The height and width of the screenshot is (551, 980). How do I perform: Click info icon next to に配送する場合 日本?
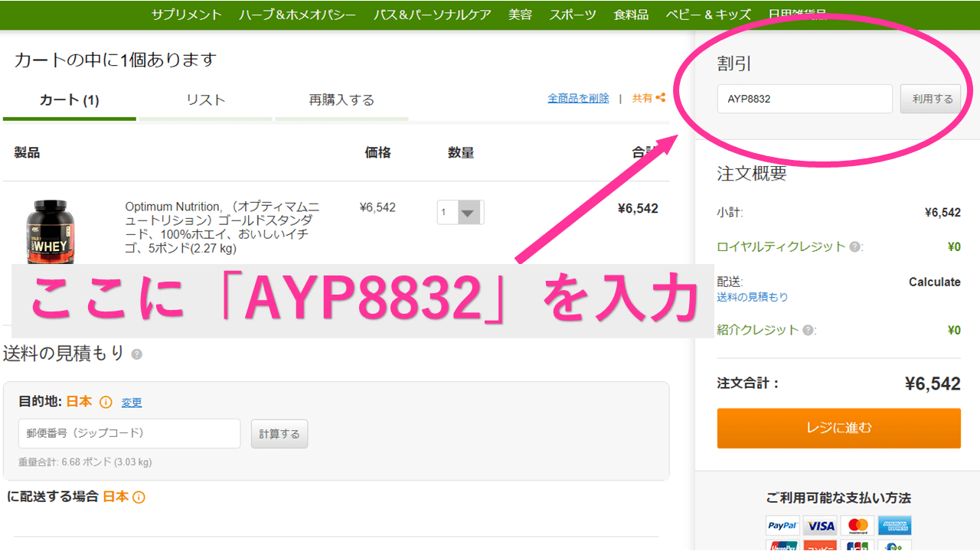139,497
